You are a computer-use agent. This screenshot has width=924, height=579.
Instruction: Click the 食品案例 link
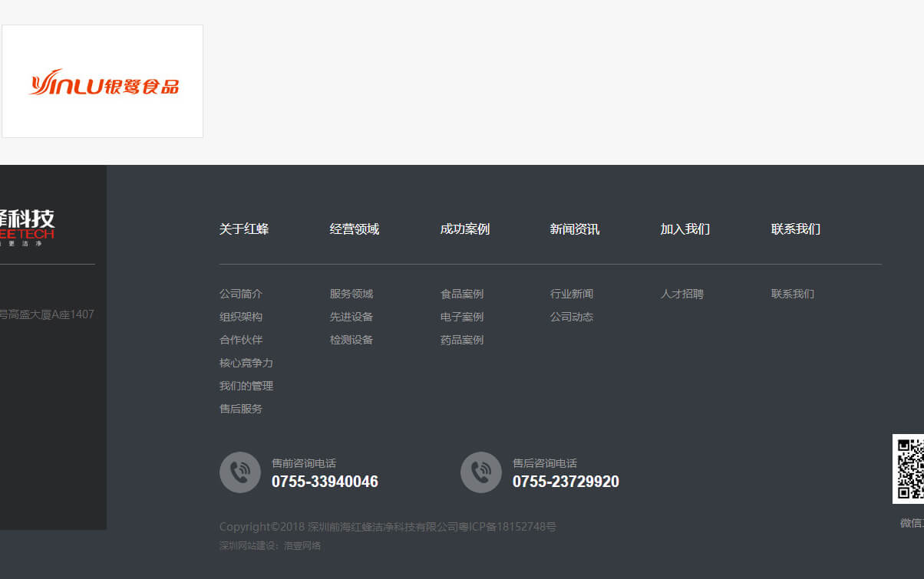pos(461,294)
